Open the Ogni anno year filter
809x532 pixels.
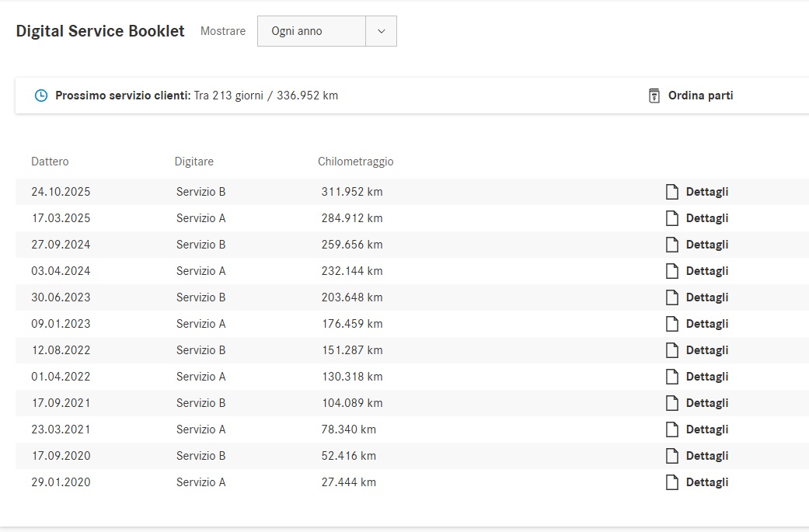[x=312, y=31]
